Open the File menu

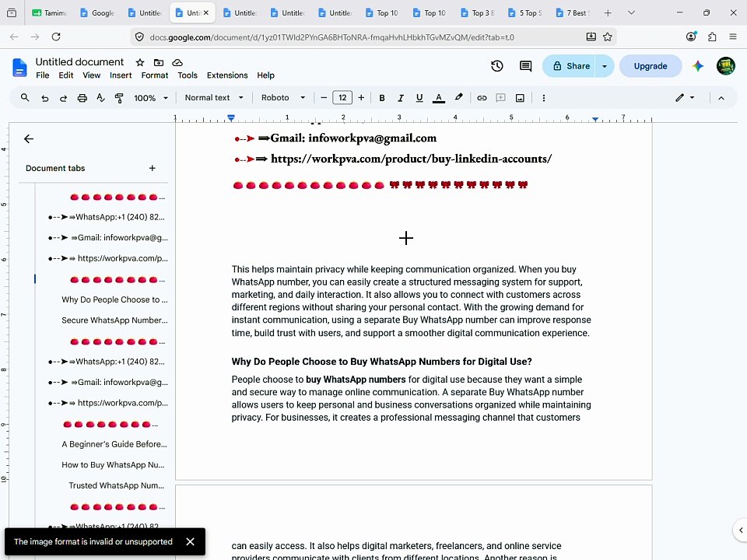click(x=42, y=75)
